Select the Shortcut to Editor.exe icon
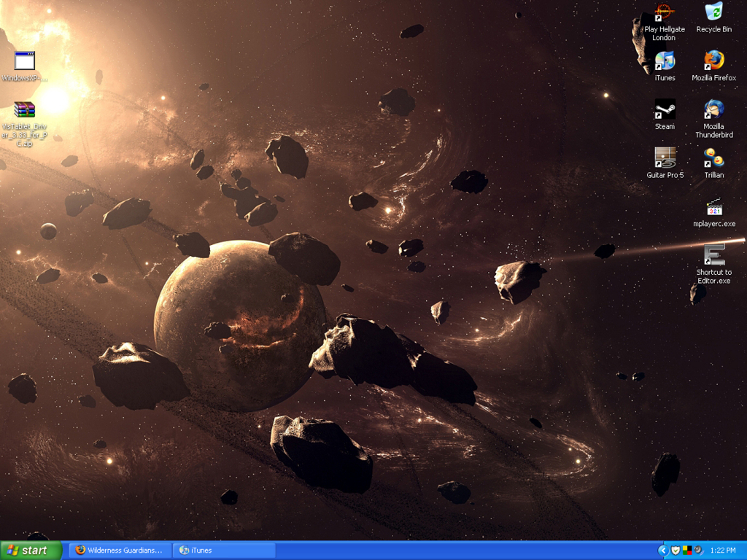747x560 pixels. click(713, 264)
